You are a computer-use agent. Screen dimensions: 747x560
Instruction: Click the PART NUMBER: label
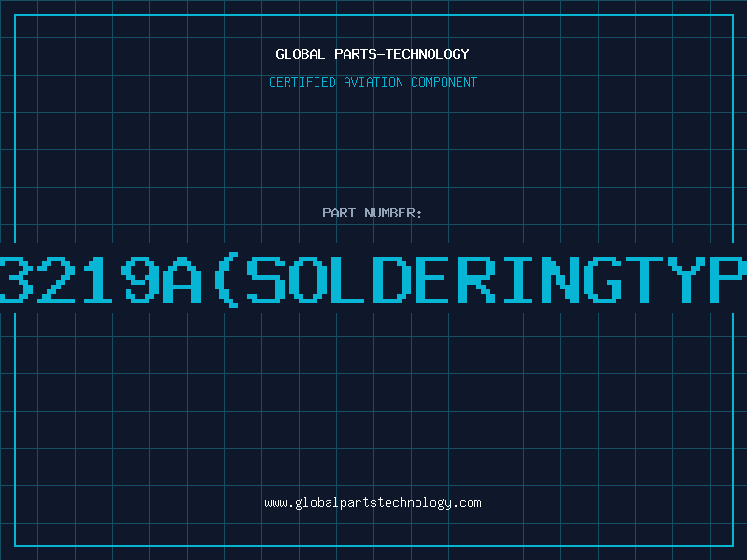[373, 213]
